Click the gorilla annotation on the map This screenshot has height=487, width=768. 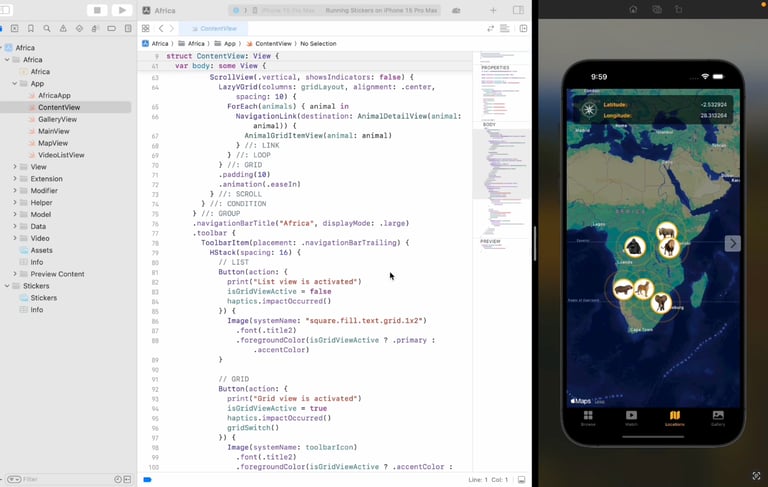tap(634, 247)
